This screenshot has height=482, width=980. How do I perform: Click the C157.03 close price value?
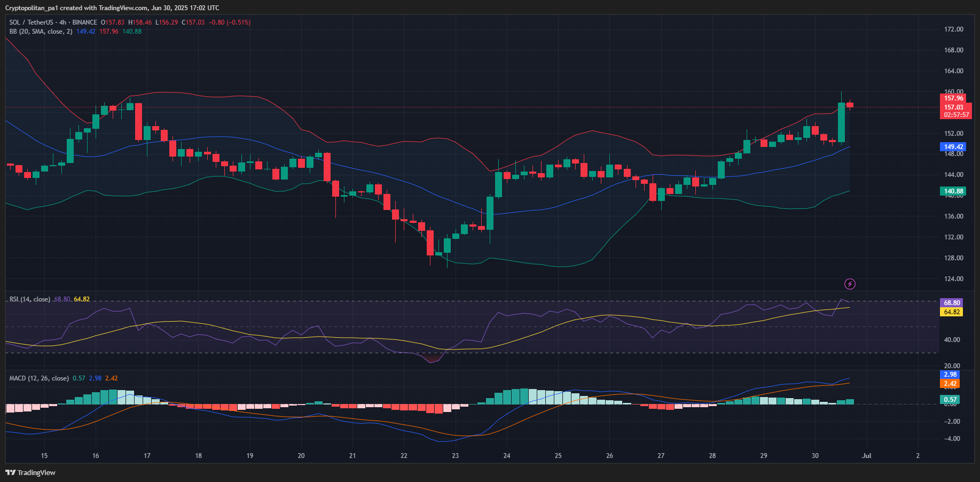(x=193, y=22)
